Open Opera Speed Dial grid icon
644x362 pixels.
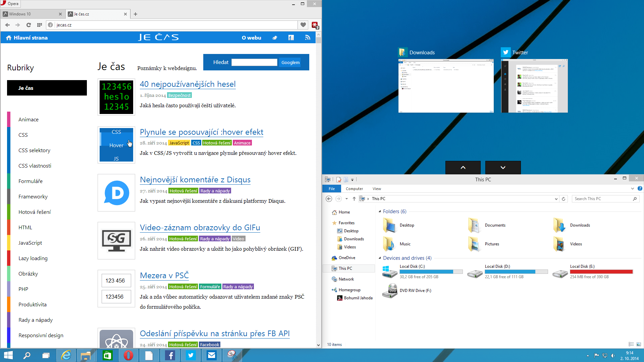(x=40, y=25)
